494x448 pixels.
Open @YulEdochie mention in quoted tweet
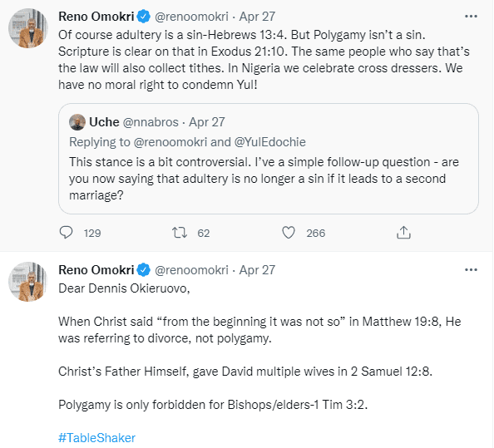(x=269, y=142)
